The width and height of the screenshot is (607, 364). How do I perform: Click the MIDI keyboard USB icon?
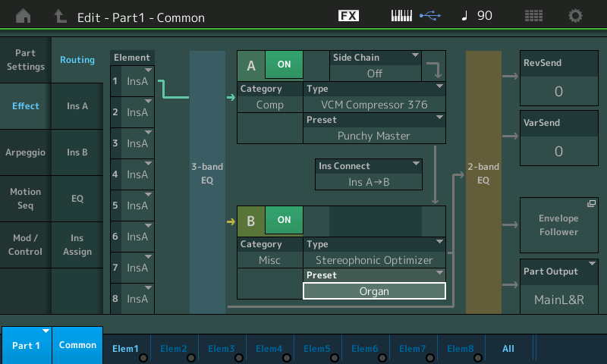415,16
